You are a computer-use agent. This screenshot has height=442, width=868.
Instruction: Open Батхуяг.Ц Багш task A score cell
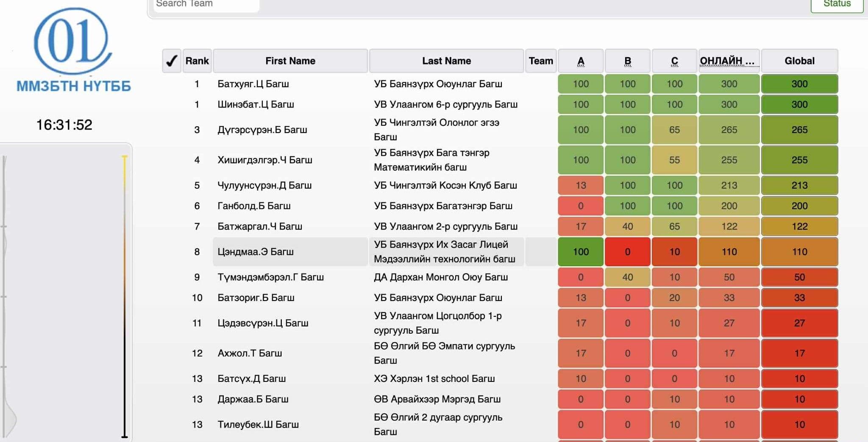(581, 84)
